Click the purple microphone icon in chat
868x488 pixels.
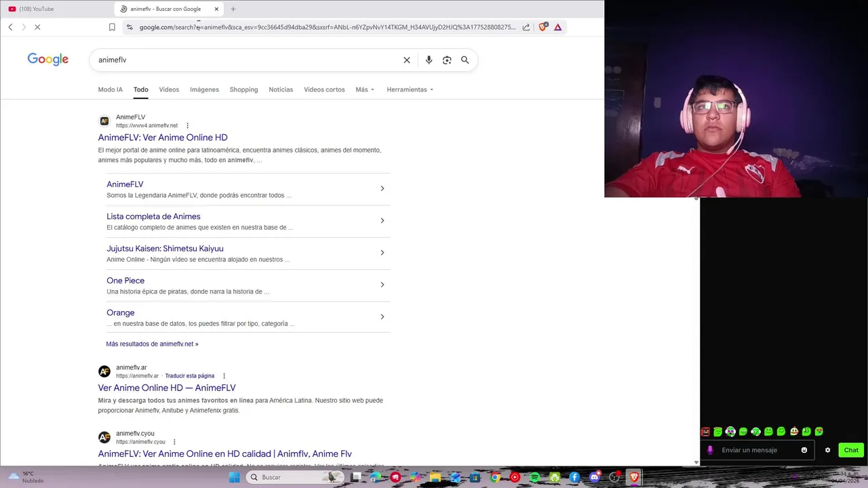click(x=710, y=450)
